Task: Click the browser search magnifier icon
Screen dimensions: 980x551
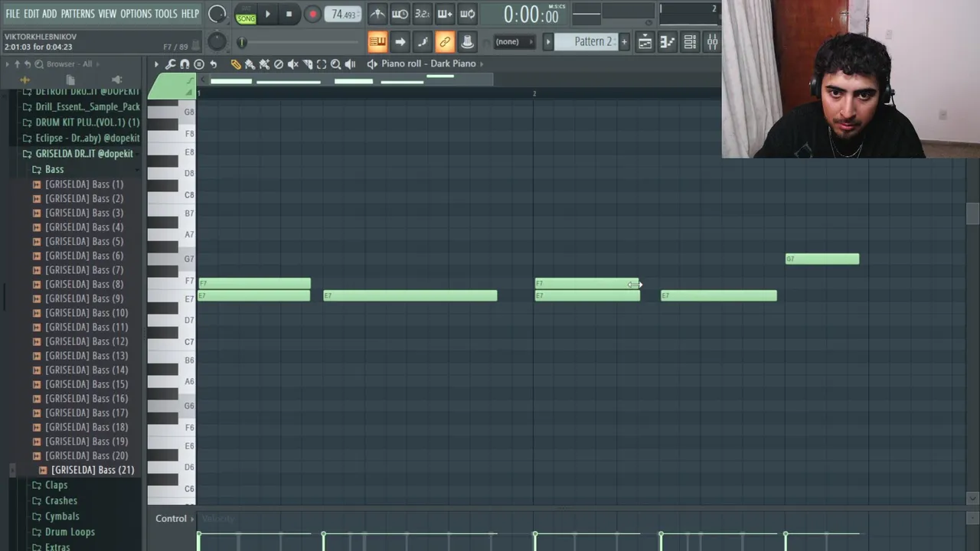Action: click(x=38, y=64)
